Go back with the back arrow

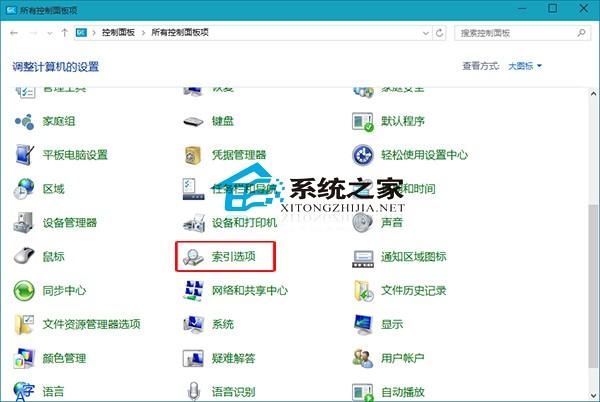(x=14, y=33)
